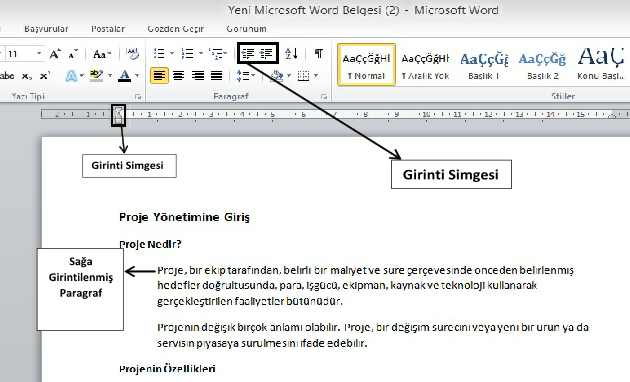
Task: Click the indent marker on ruler
Action: (119, 115)
